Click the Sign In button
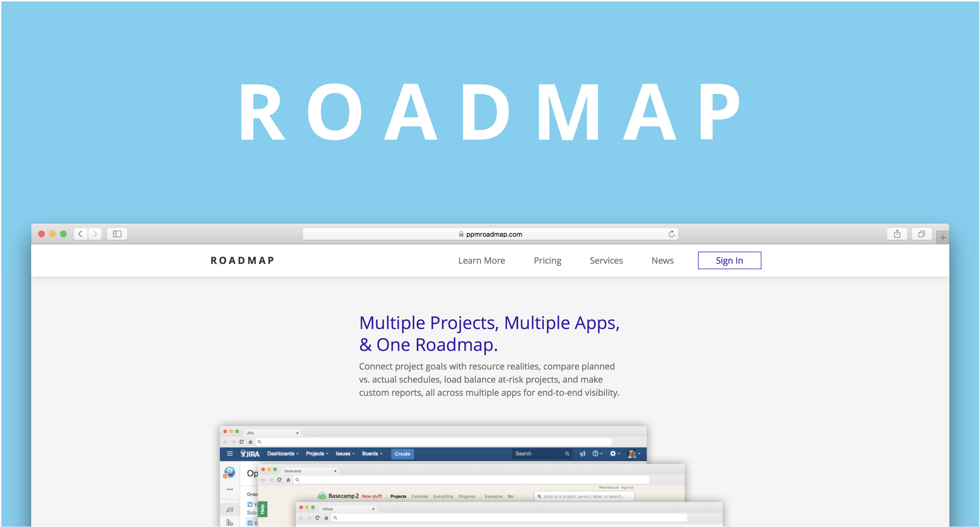The height and width of the screenshot is (527, 980). pyautogui.click(x=729, y=260)
